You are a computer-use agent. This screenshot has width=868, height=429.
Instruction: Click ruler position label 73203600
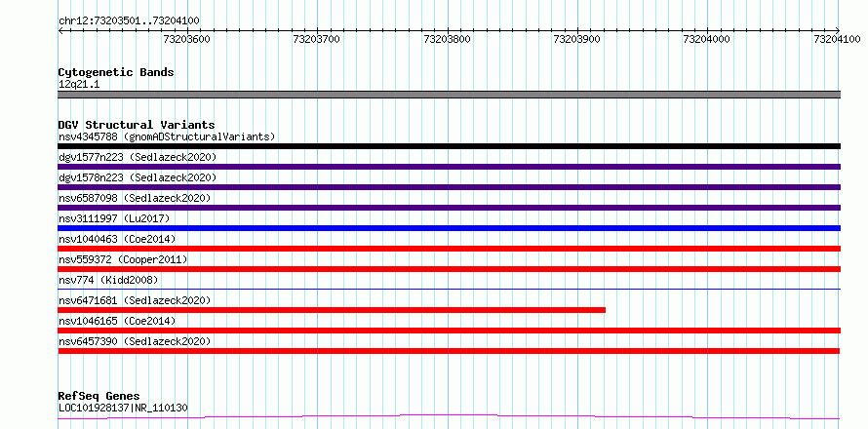pos(187,39)
